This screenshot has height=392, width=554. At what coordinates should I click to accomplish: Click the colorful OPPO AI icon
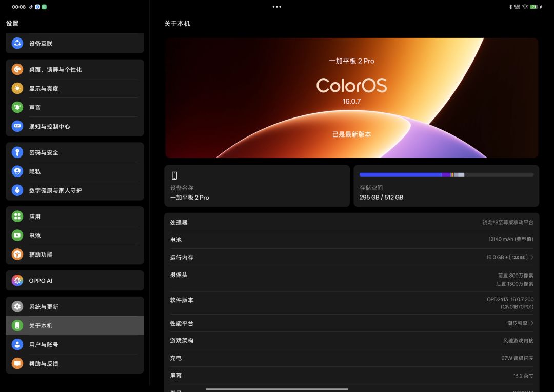(x=17, y=280)
